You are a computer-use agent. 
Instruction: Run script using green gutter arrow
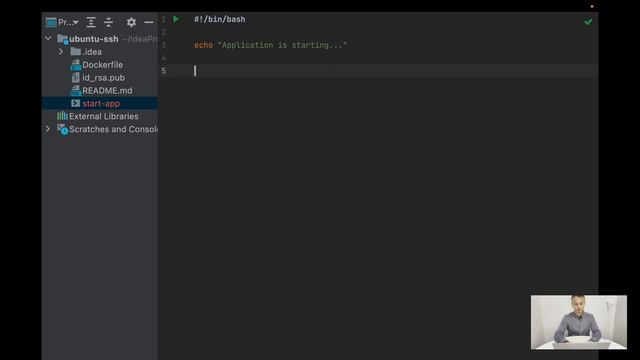[176, 19]
